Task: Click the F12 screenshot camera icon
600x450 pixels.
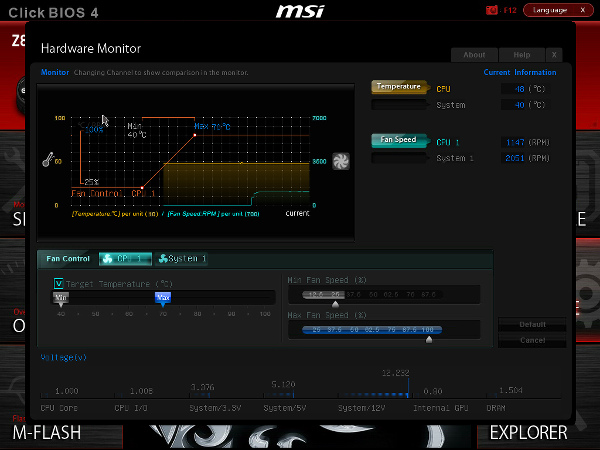Action: tap(491, 10)
